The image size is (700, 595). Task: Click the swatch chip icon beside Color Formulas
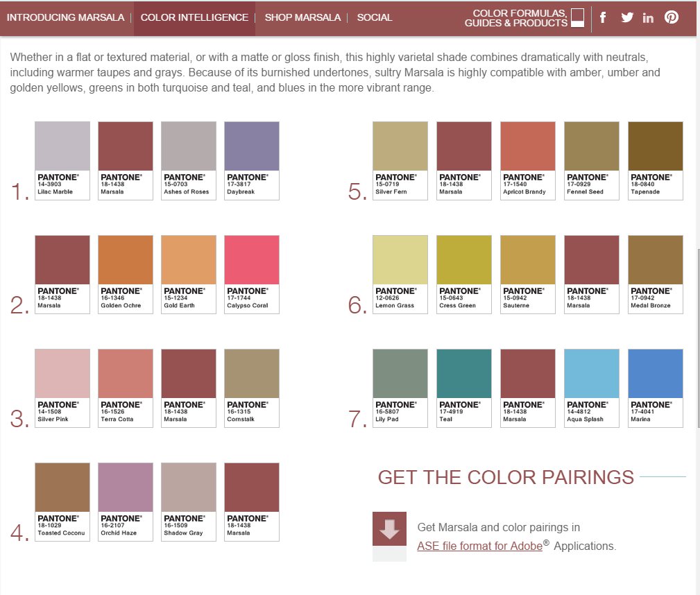(577, 18)
